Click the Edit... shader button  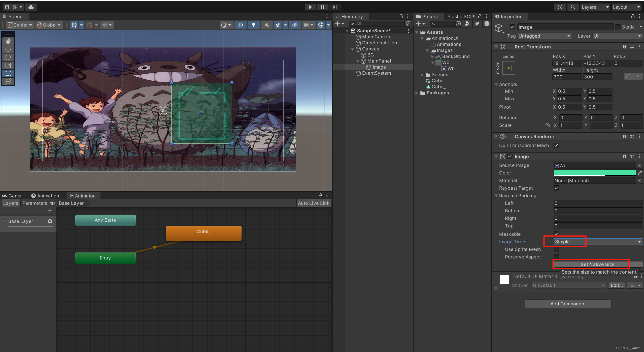click(x=617, y=285)
